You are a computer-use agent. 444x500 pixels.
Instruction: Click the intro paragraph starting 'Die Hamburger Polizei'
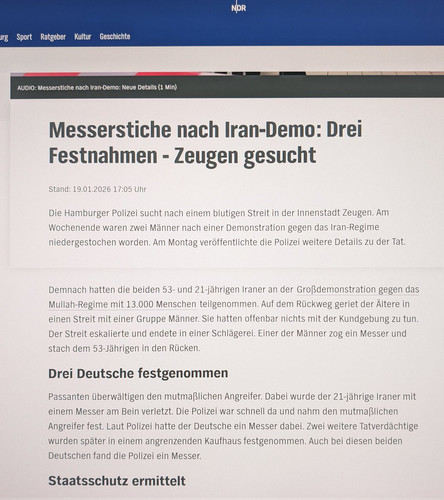point(227,227)
